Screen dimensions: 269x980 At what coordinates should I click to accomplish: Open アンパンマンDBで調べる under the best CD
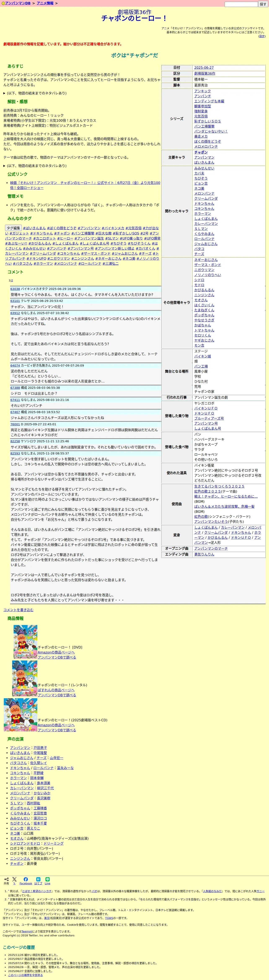pyautogui.click(x=57, y=730)
